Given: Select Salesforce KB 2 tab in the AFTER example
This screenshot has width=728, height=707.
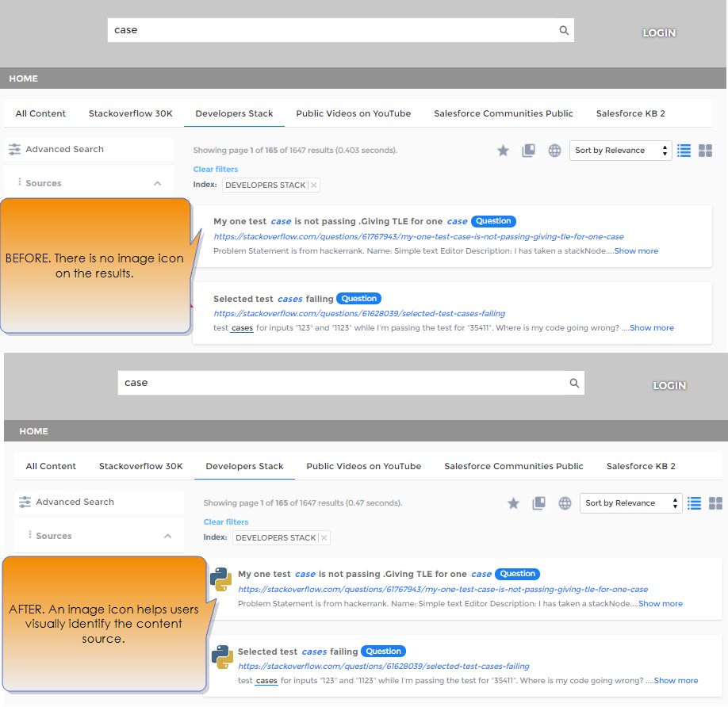Looking at the screenshot, I should (x=641, y=466).
